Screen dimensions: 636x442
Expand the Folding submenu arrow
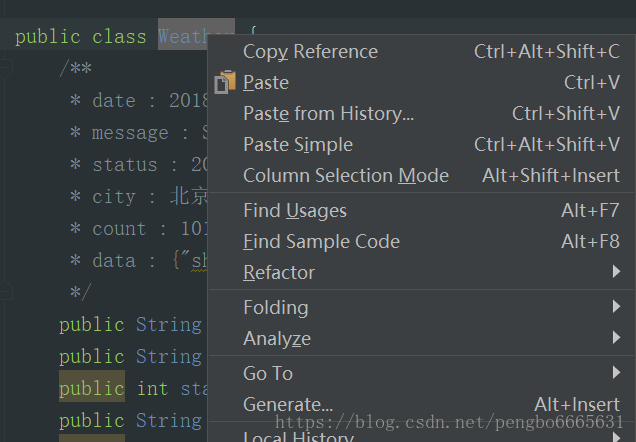click(x=617, y=307)
